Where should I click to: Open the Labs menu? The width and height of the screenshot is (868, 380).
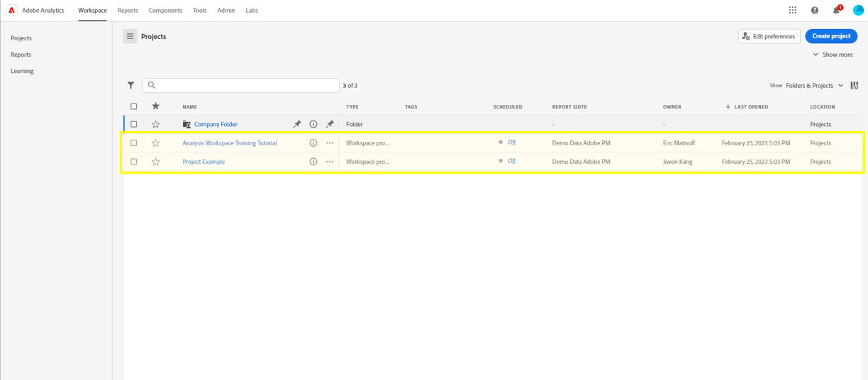pos(252,11)
